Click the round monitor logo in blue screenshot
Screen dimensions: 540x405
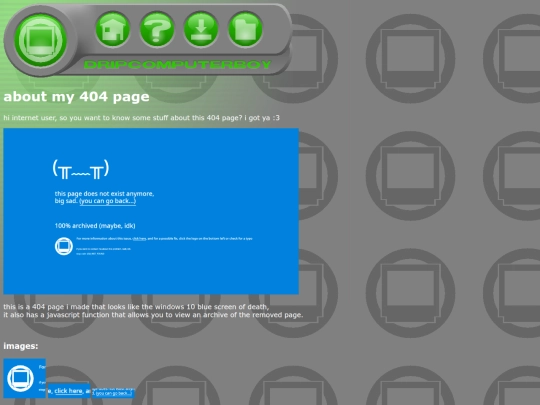64,246
